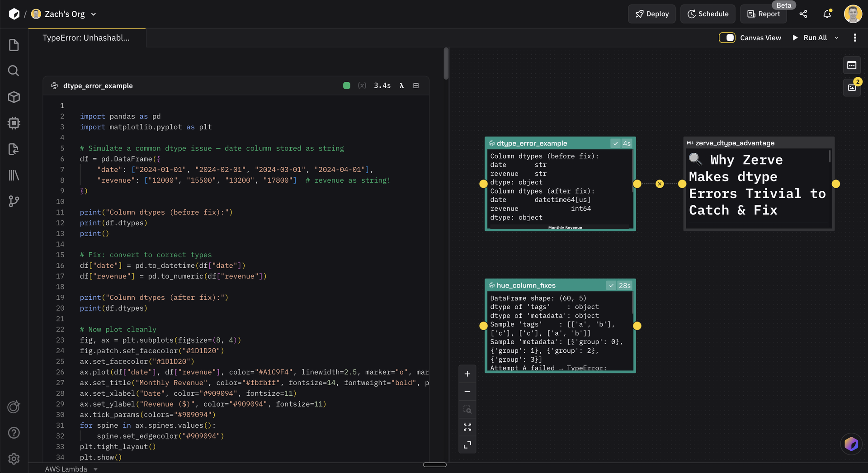The image size is (868, 473).
Task: Click the user avatar in the top right
Action: pos(853,14)
